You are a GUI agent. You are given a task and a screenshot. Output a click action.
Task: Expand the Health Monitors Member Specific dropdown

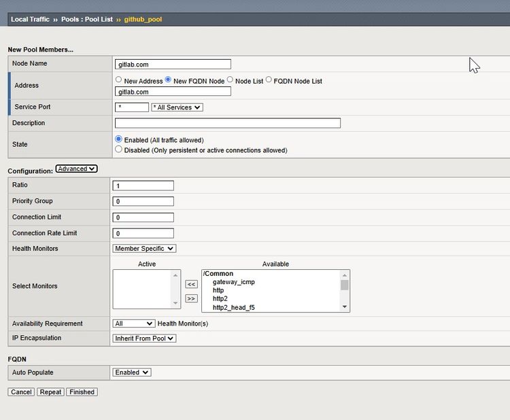144,249
